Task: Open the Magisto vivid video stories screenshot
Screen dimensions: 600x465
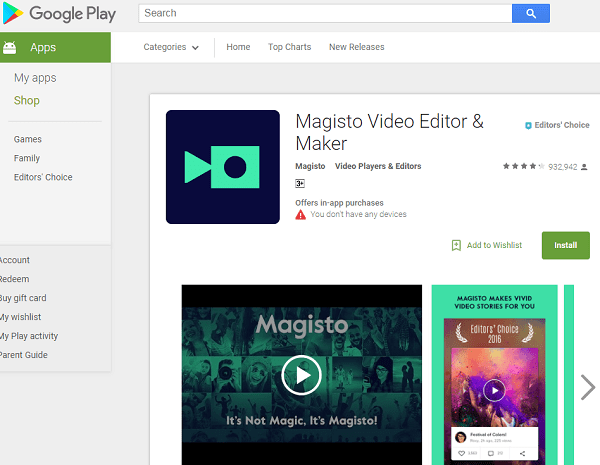Action: click(x=494, y=375)
